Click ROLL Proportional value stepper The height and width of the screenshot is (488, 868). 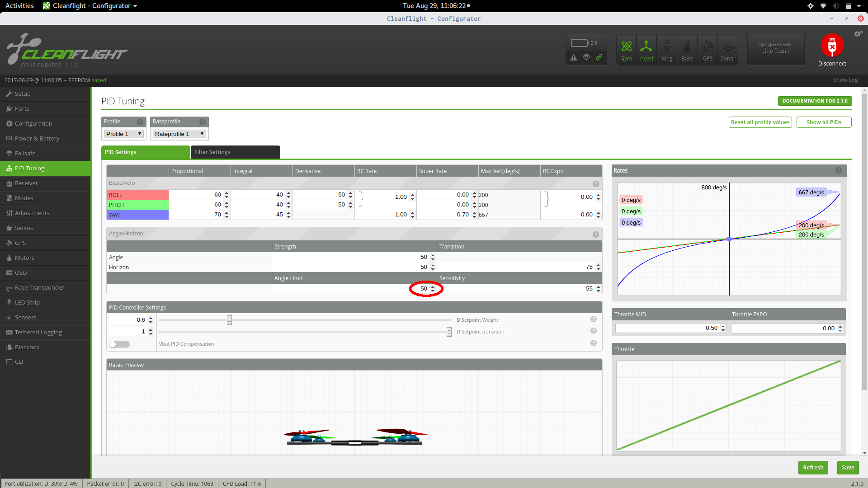[226, 195]
